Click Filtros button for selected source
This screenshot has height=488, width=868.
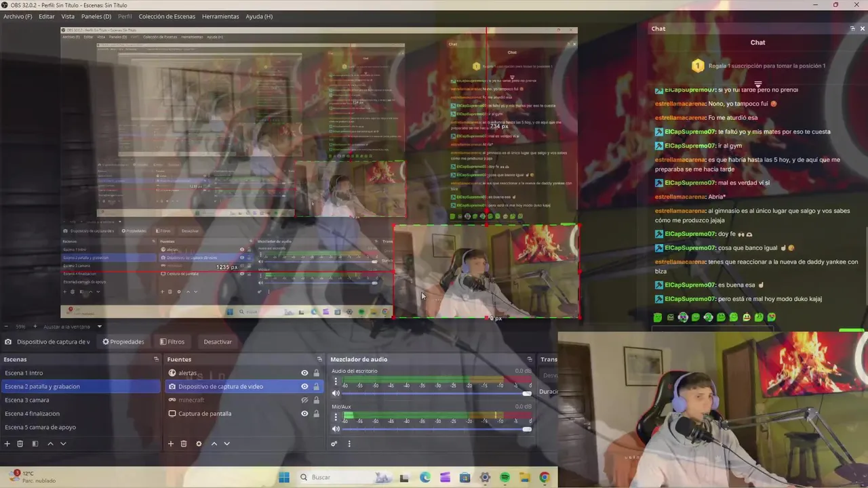coord(172,342)
